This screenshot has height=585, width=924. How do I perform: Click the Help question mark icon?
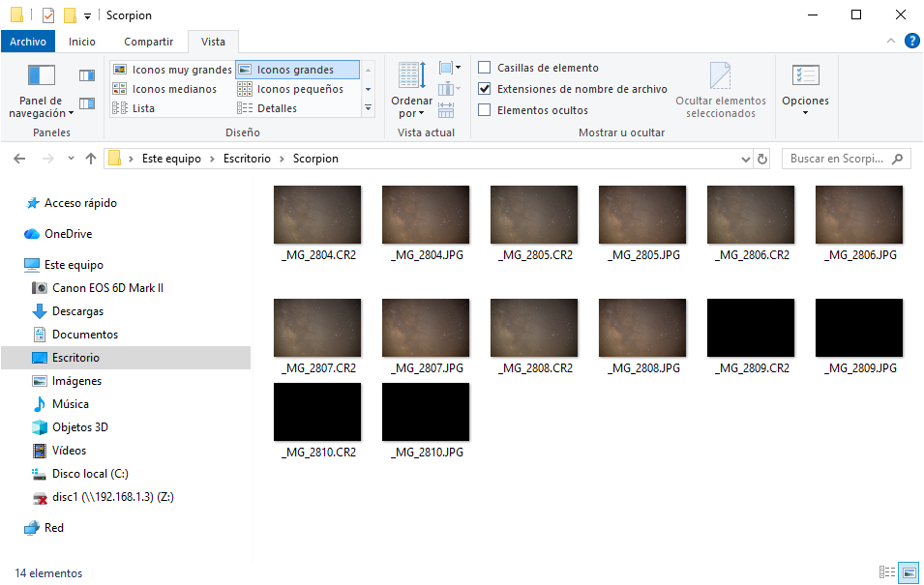[911, 41]
